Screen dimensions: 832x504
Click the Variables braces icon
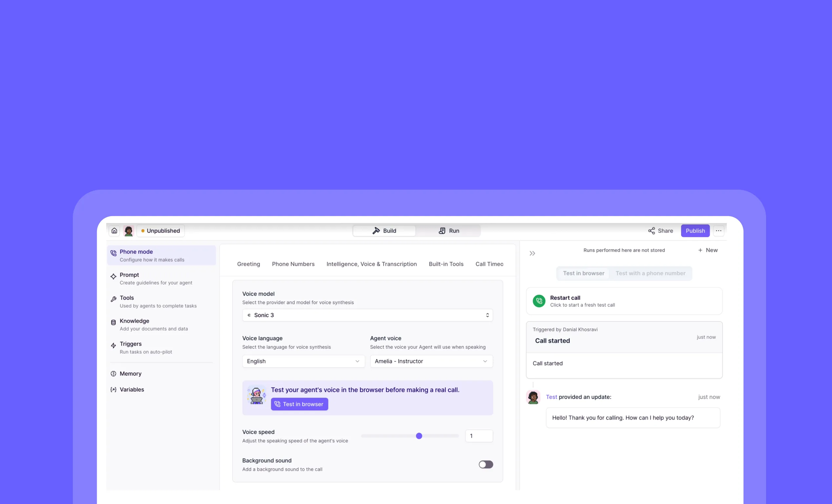(113, 389)
